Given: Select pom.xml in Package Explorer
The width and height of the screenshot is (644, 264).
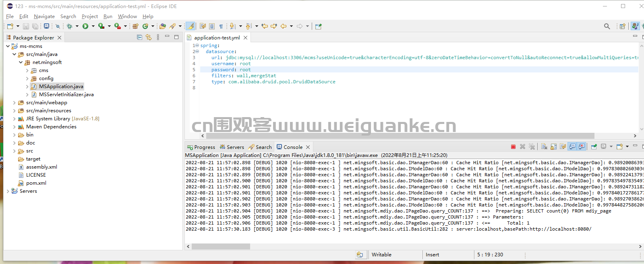Looking at the screenshot, I should [x=36, y=183].
